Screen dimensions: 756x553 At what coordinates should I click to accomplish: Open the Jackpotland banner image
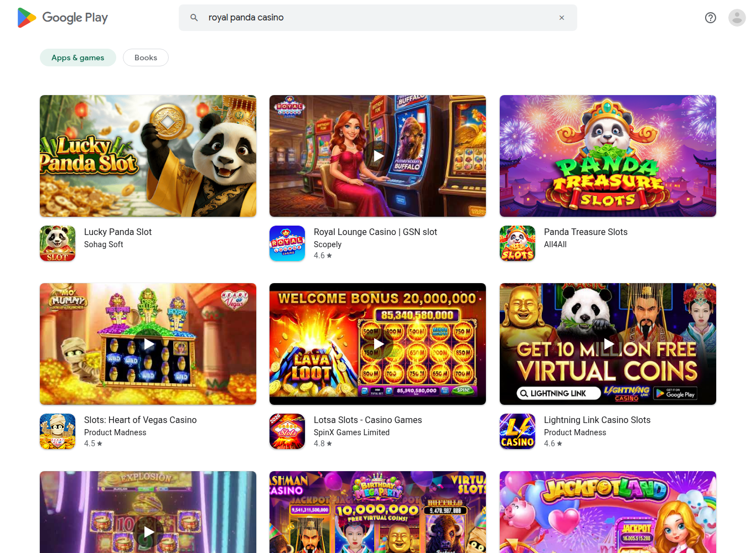608,512
